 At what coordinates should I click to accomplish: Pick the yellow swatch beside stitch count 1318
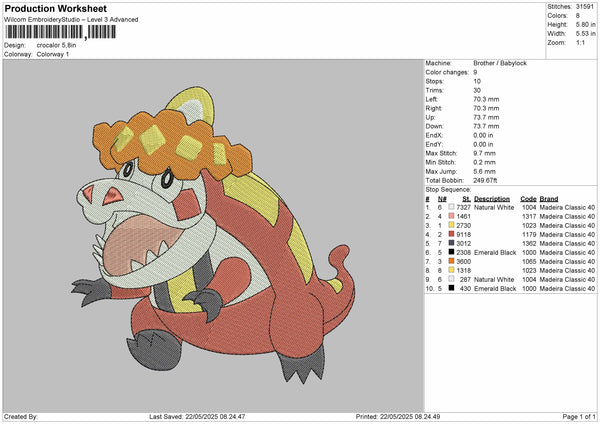click(452, 270)
